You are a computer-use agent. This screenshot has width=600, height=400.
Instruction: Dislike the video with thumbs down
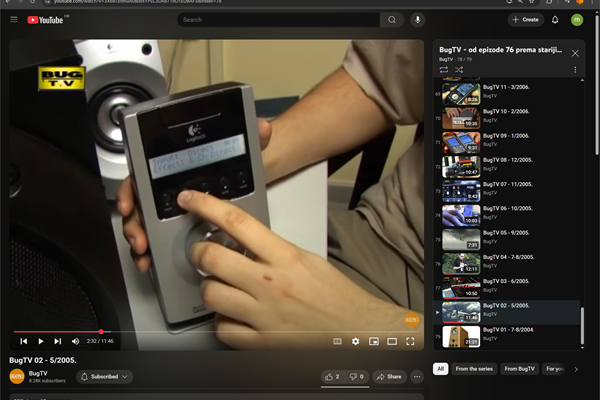[x=356, y=377]
